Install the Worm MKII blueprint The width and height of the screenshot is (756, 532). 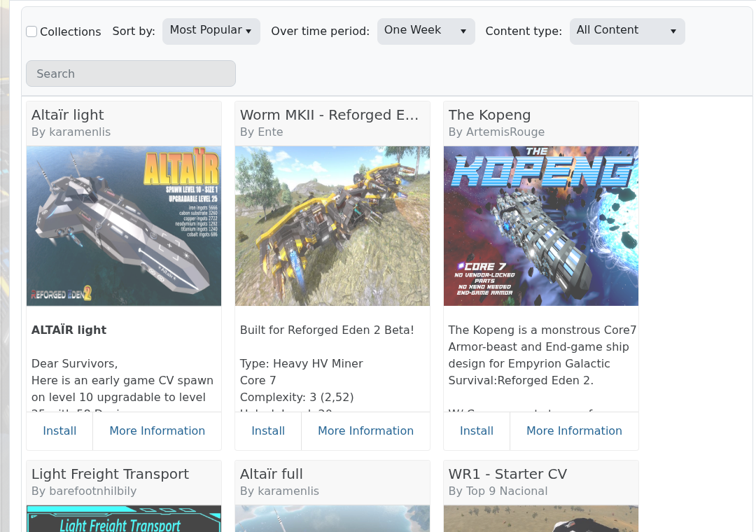coord(268,430)
